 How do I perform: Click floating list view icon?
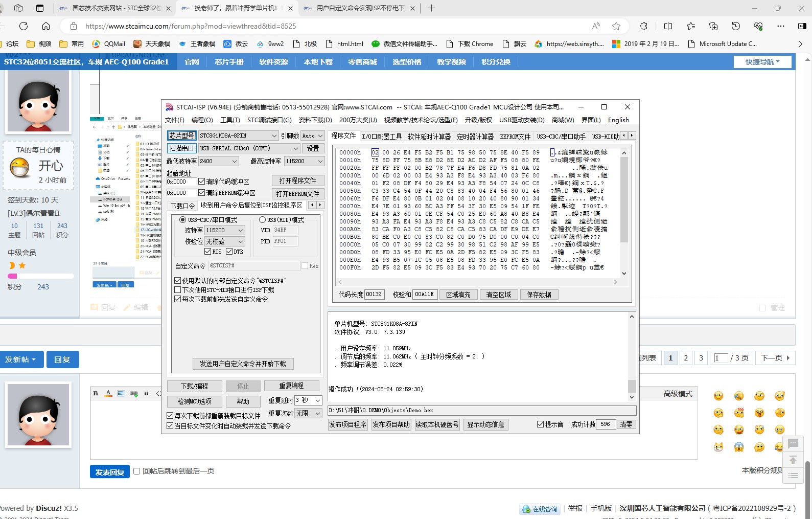pyautogui.click(x=793, y=476)
